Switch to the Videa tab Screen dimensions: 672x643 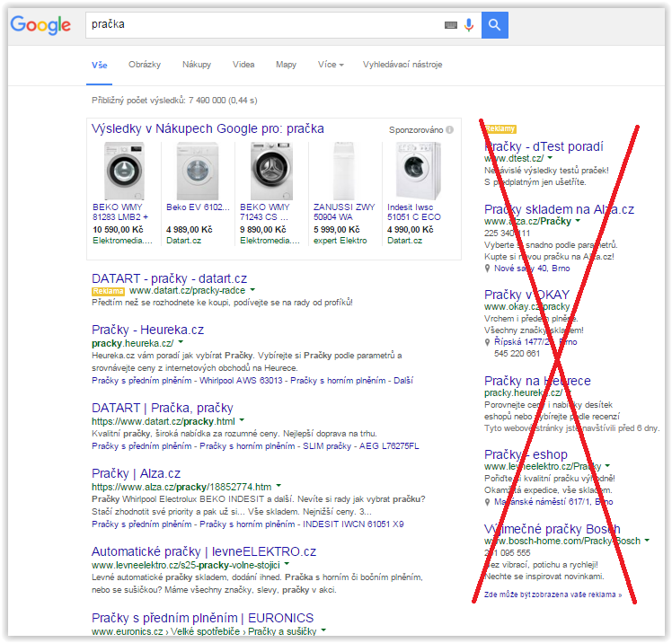coord(243,65)
